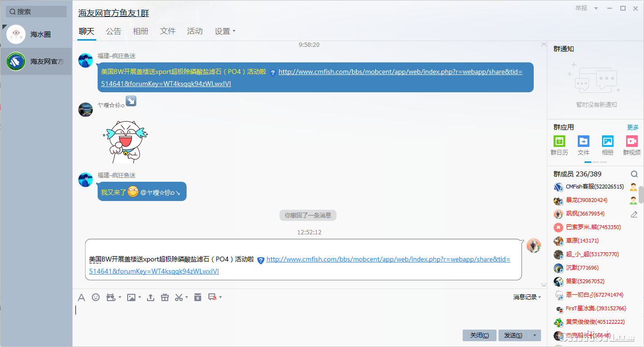This screenshot has width=644, height=347.
Task: Expand the send button options arrow
Action: coord(535,335)
